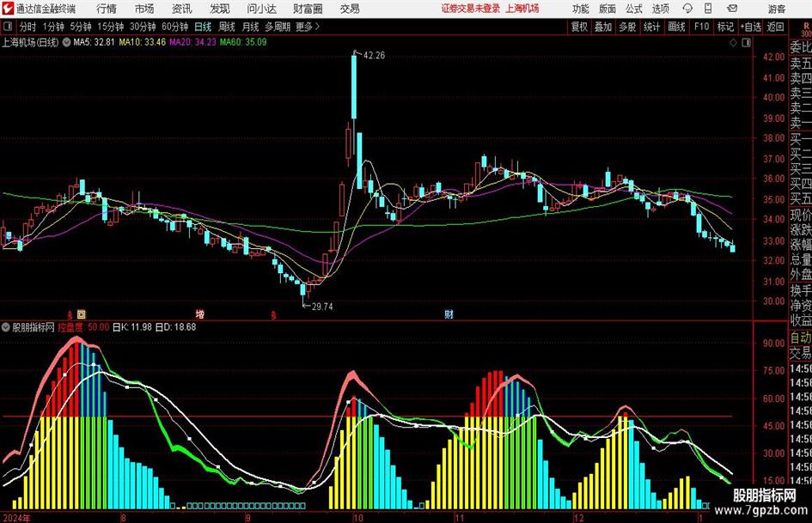Click the 财 marker icon under the chart

449,313
